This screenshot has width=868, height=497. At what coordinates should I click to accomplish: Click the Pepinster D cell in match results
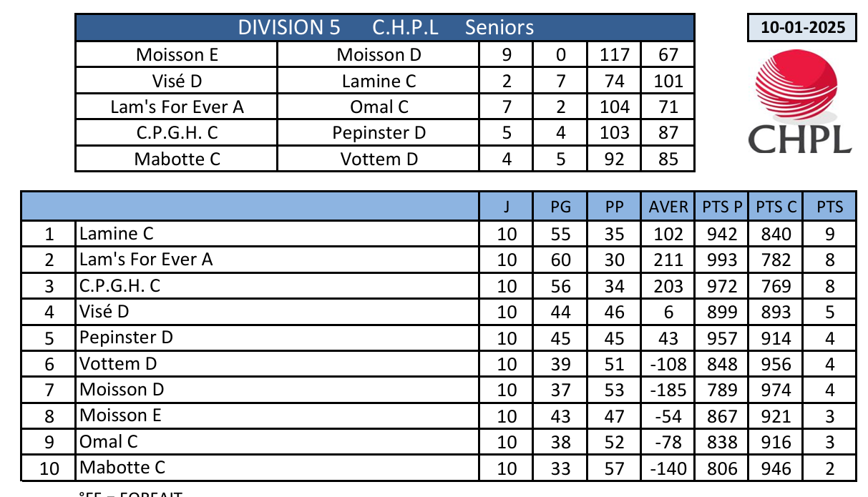pos(379,133)
